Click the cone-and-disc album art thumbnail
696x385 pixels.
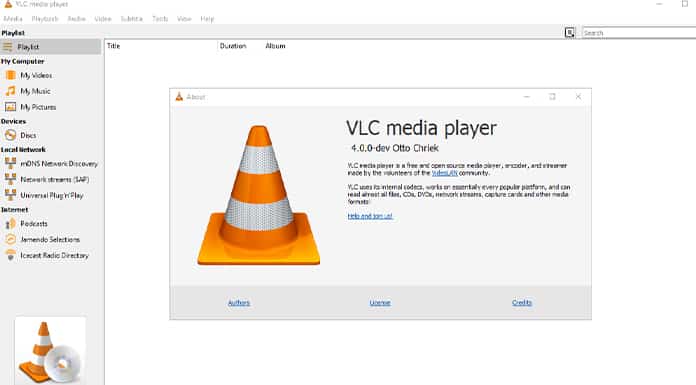[50, 351]
